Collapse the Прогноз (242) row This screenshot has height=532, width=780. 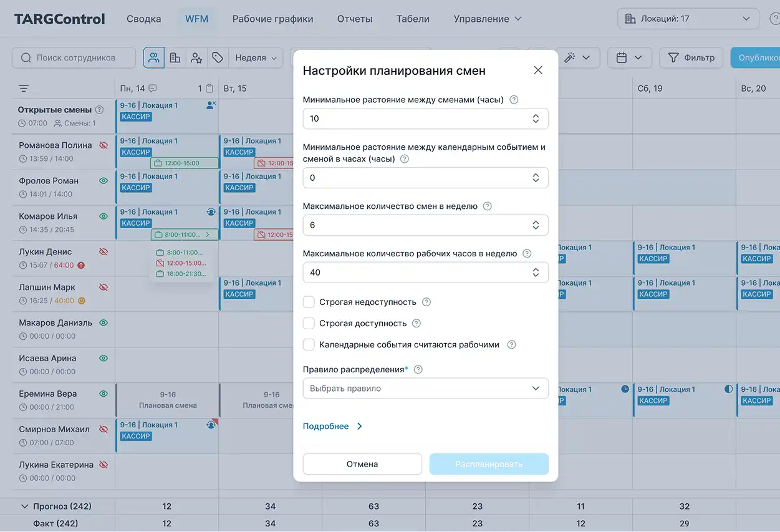point(25,506)
